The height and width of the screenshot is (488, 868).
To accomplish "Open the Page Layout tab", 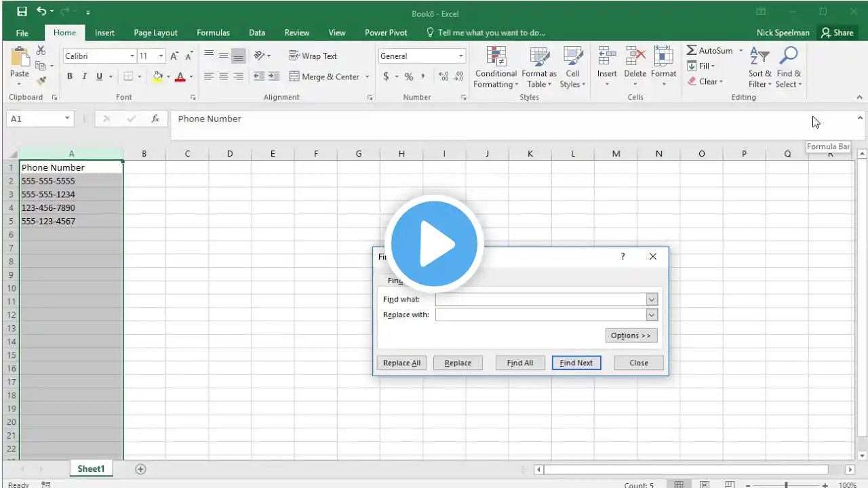I will pos(155,33).
